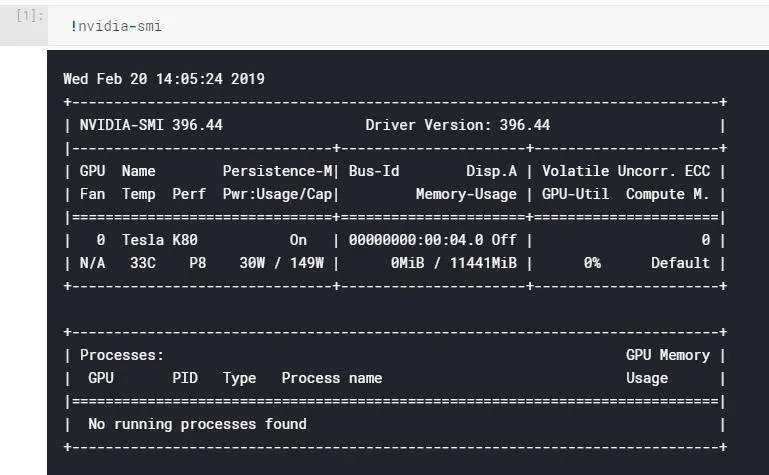Click the GPU Memory header text
This screenshot has width=769, height=475.
click(x=668, y=355)
